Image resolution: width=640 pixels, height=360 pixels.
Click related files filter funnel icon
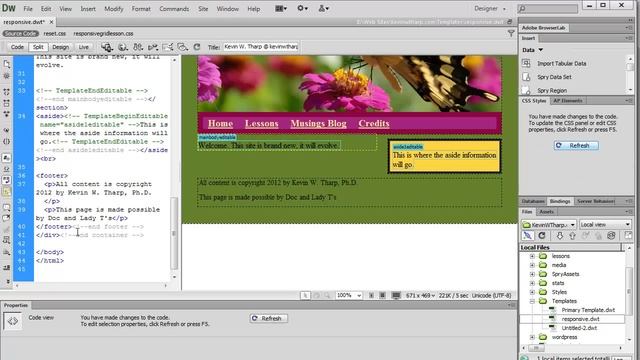click(511, 33)
